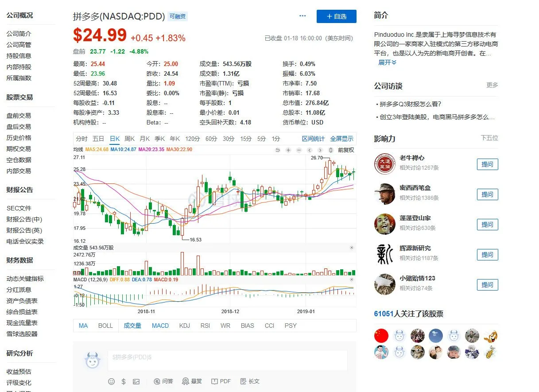Image resolution: width=539 pixels, height=392 pixels.
Task: Click your bull avatar beside post box
Action: [x=93, y=360]
